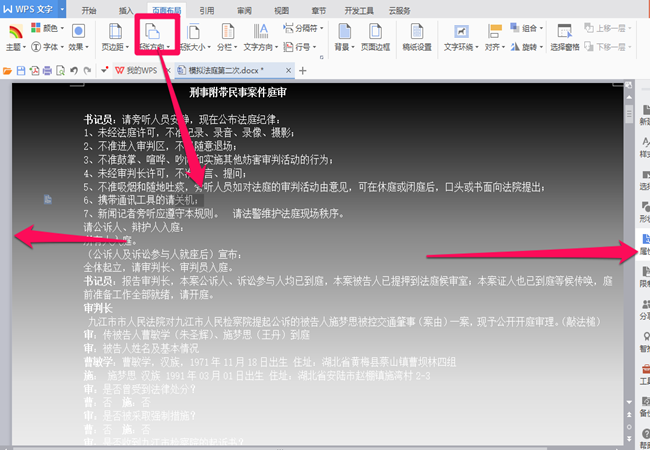This screenshot has width=650, height=450.
Task: Expand the 分隔符 dropdown arrow
Action: pos(322,28)
